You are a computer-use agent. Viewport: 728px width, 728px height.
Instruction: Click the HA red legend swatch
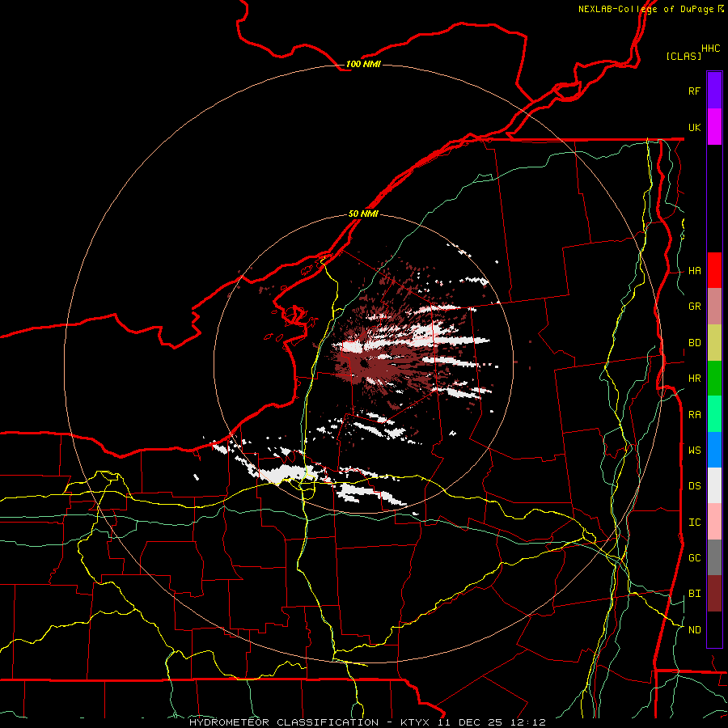[714, 270]
